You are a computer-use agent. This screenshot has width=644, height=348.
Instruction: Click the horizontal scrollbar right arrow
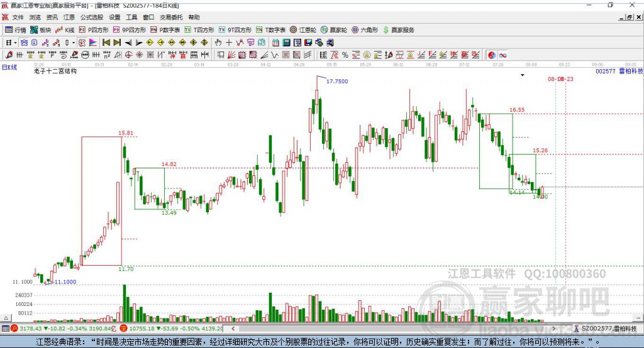(x=553, y=329)
